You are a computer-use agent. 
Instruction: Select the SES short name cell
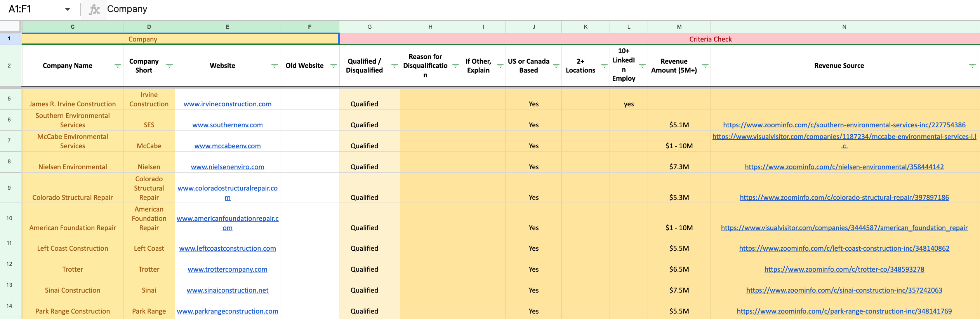pos(149,120)
